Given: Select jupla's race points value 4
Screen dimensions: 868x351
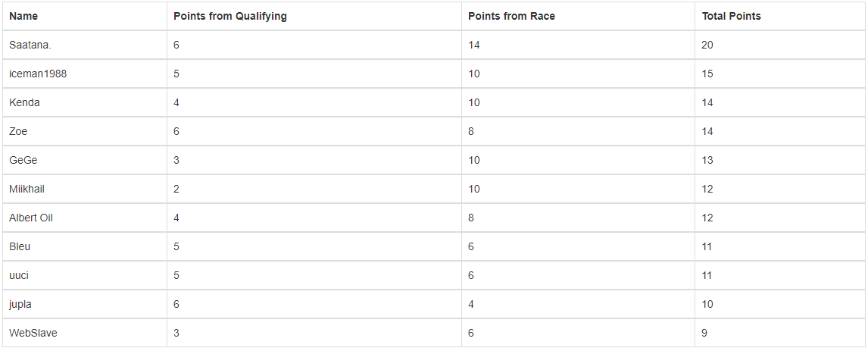Looking at the screenshot, I should tap(471, 305).
